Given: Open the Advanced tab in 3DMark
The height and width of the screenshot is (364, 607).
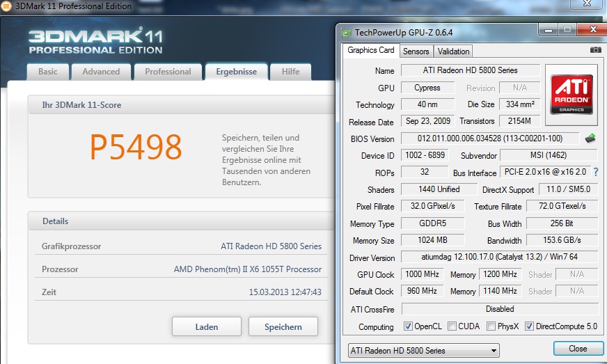Looking at the screenshot, I should point(101,72).
